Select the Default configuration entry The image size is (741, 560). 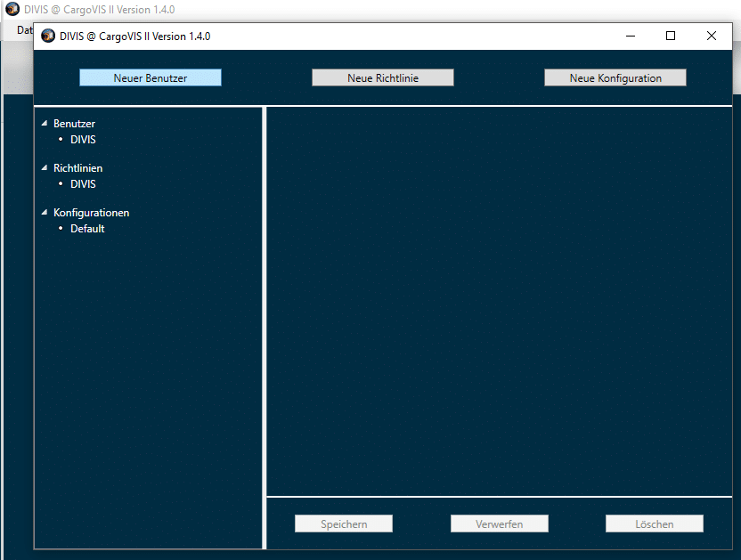pyautogui.click(x=87, y=229)
